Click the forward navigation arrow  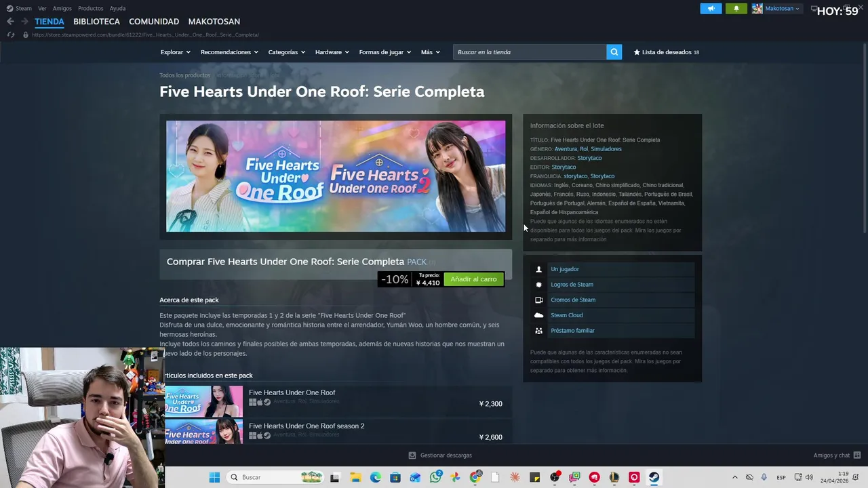coord(24,22)
